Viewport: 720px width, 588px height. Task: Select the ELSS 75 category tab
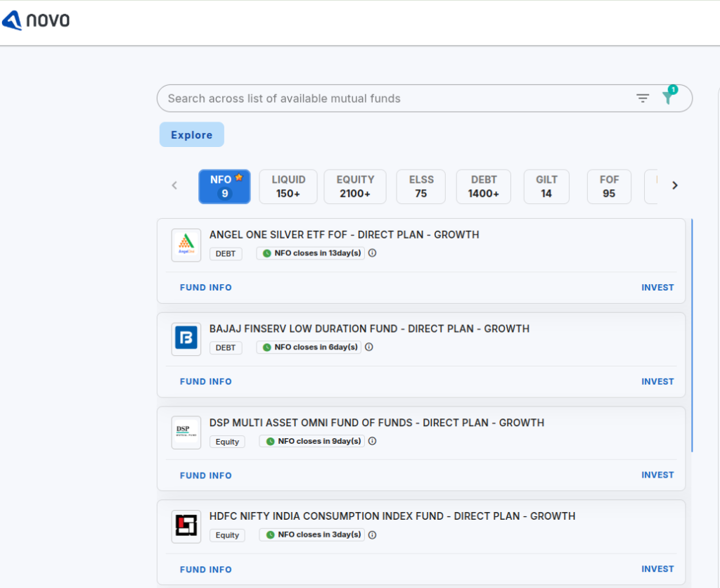click(x=420, y=186)
